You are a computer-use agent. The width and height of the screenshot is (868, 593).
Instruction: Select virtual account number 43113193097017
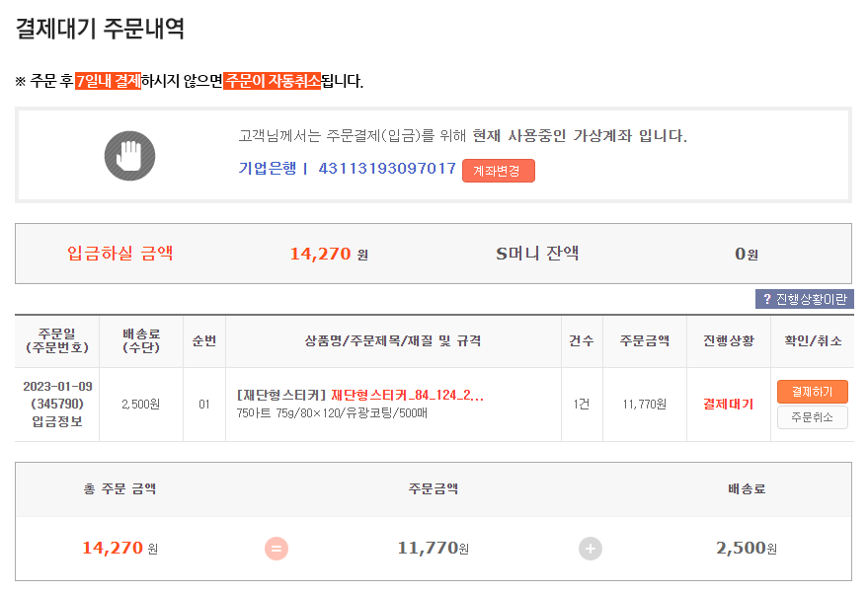click(x=386, y=169)
